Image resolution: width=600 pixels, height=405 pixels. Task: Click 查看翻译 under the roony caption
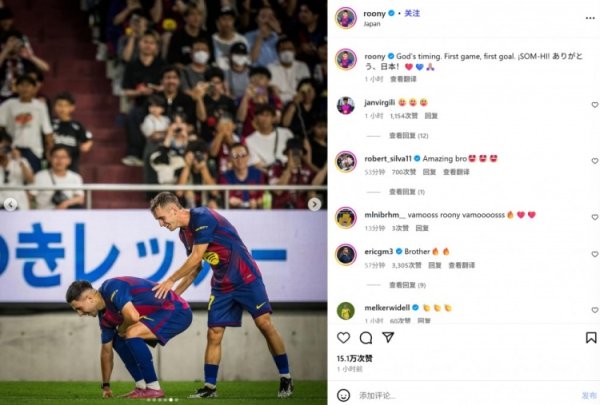(403, 79)
